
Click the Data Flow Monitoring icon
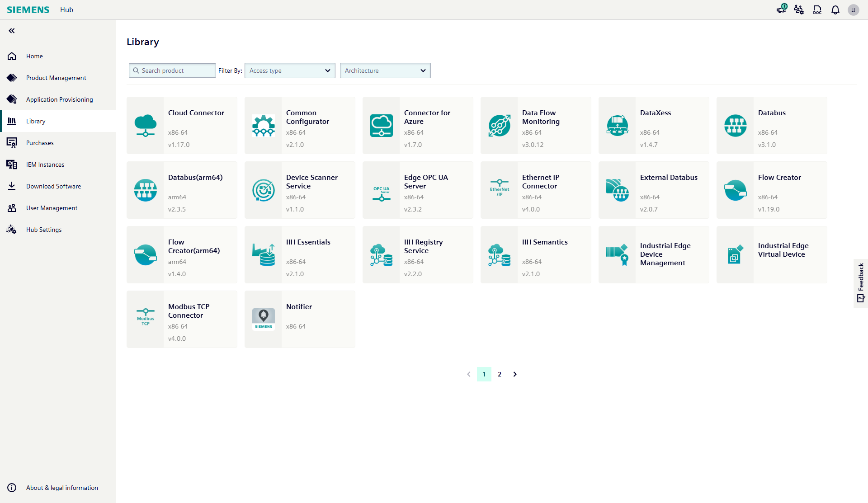click(500, 126)
